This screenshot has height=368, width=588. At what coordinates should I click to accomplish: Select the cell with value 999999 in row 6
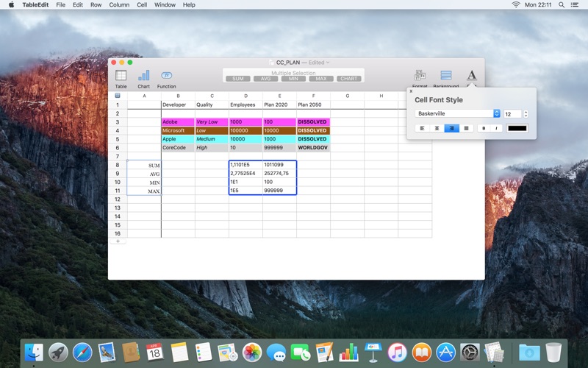279,148
